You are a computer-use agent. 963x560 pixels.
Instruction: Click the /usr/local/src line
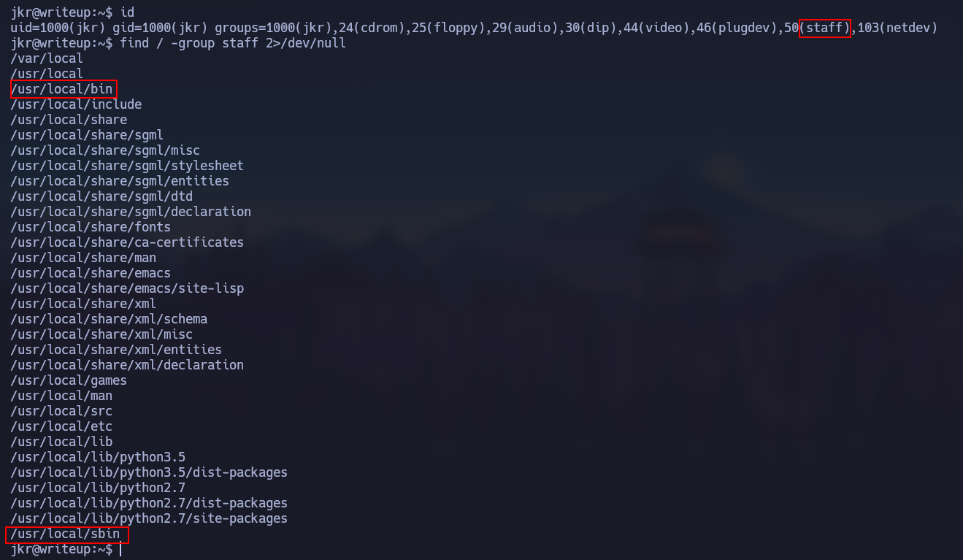point(61,411)
